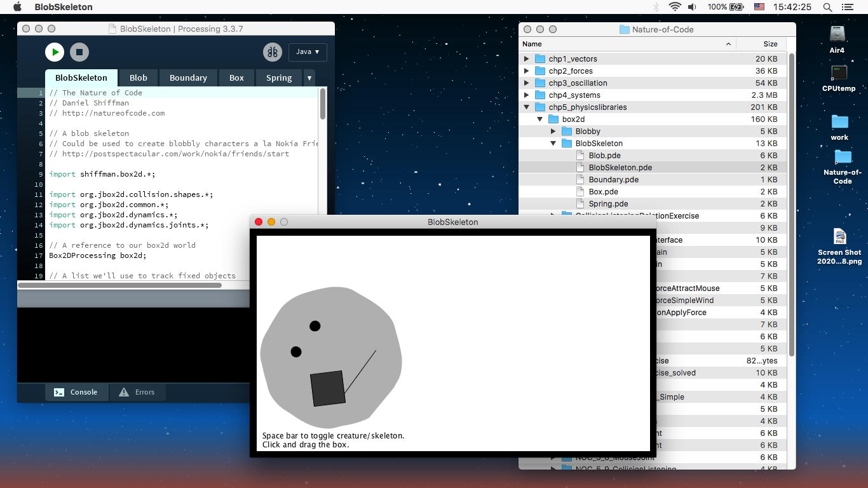Open the tab options arrow menu
This screenshot has height=488, width=868.
click(x=309, y=78)
